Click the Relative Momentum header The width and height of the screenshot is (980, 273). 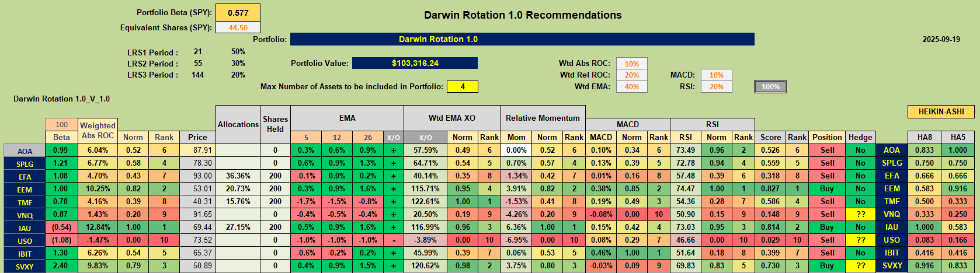click(543, 118)
